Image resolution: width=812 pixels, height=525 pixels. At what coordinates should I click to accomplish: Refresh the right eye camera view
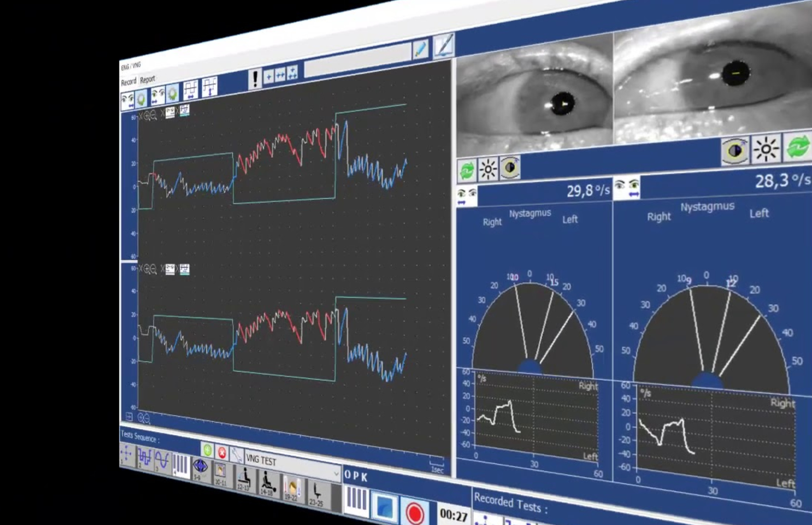point(798,146)
